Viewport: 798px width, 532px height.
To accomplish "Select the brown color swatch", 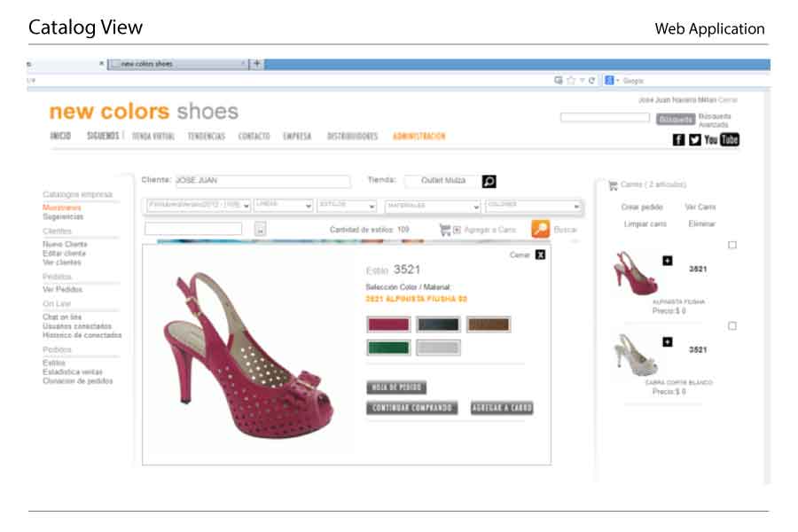I will pos(489,325).
